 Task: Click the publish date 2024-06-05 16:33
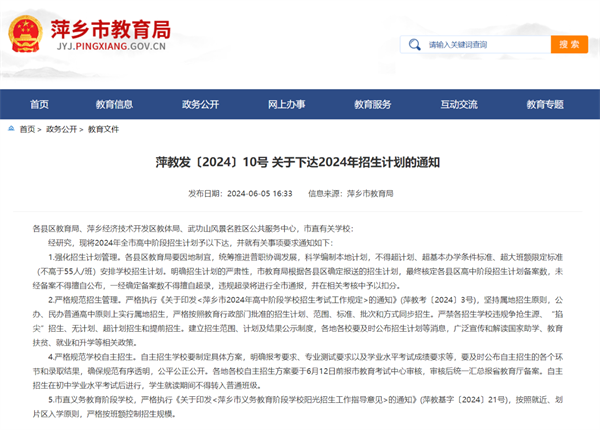pos(259,194)
